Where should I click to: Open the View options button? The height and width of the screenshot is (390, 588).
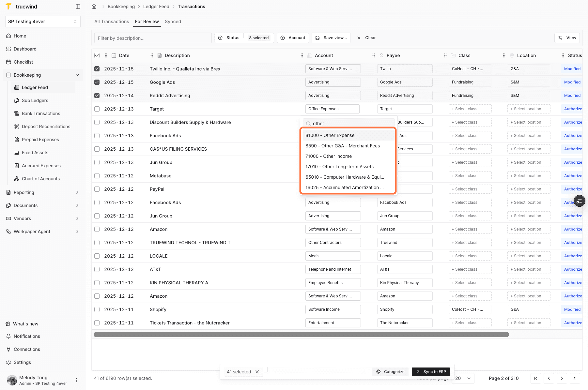(x=567, y=38)
